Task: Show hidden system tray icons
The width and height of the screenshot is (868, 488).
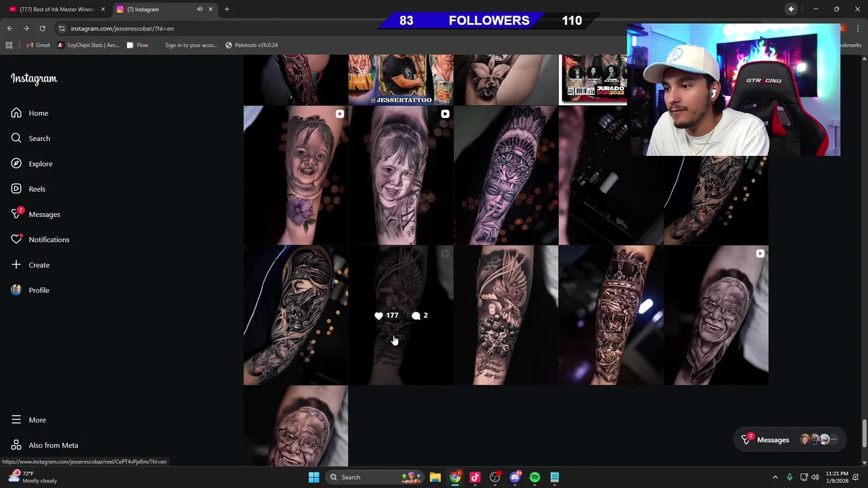Action: 775,477
